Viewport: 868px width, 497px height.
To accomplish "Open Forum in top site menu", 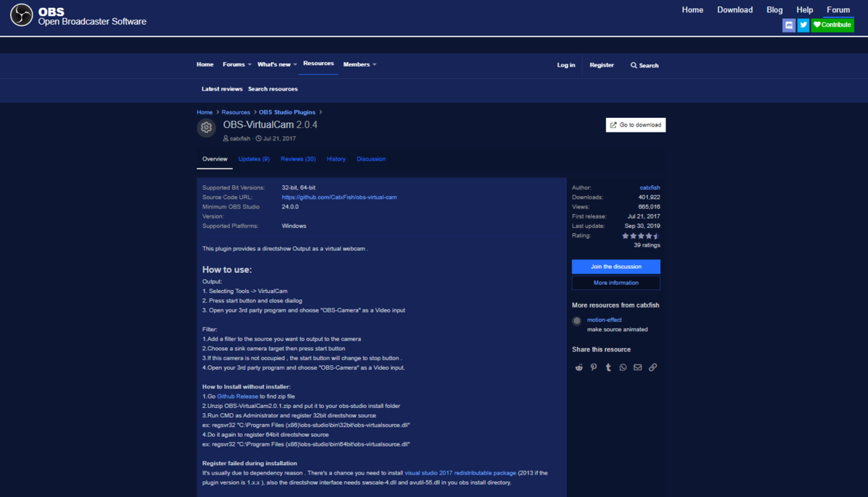I will 838,9.
